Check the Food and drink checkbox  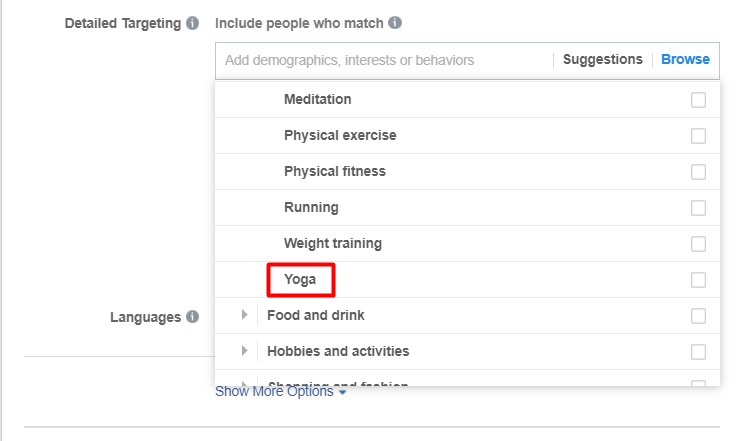(698, 316)
